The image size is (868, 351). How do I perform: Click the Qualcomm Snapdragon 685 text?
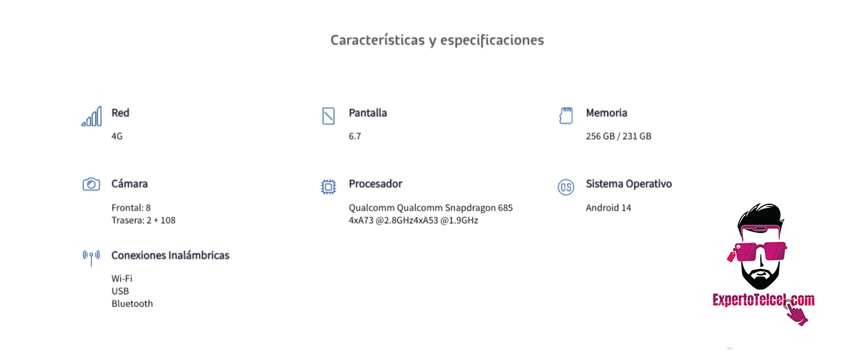(455, 207)
